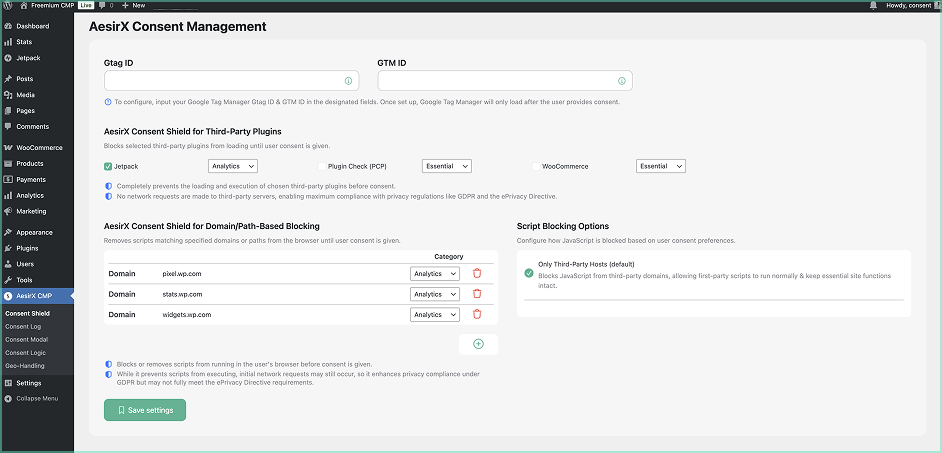
Task: Click the AesirX CMP icon in sidebar
Action: [8, 296]
